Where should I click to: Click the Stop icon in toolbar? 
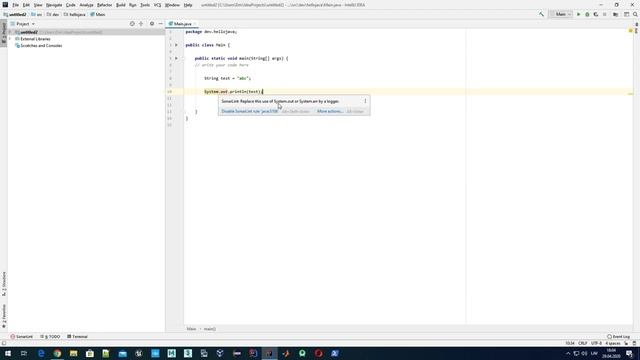pyautogui.click(x=604, y=14)
